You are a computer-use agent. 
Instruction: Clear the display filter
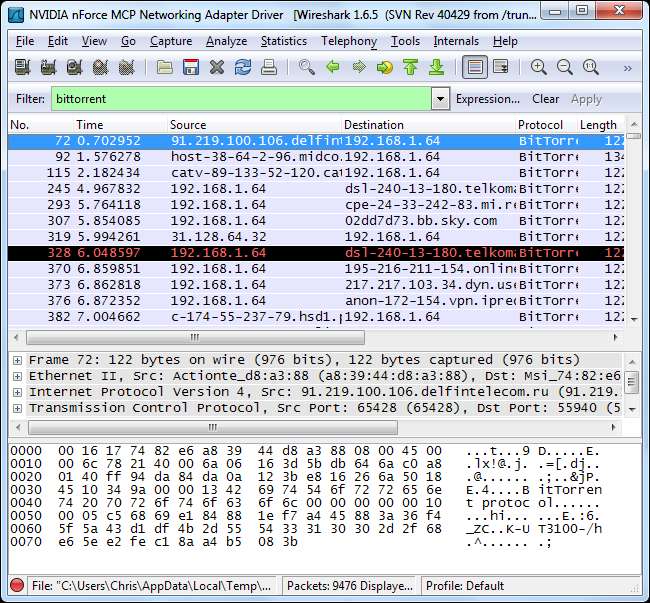(546, 99)
